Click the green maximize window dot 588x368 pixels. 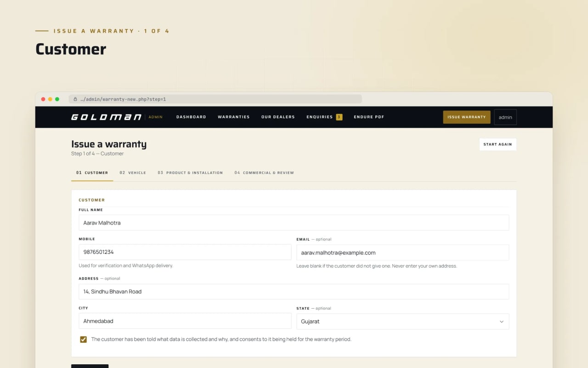(x=57, y=99)
